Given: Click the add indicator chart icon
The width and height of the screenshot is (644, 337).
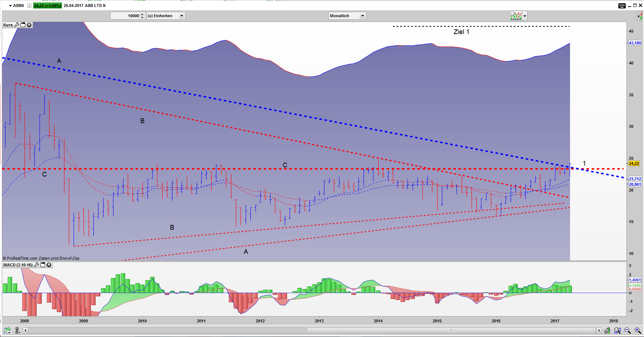Looking at the screenshot, I should [x=515, y=16].
